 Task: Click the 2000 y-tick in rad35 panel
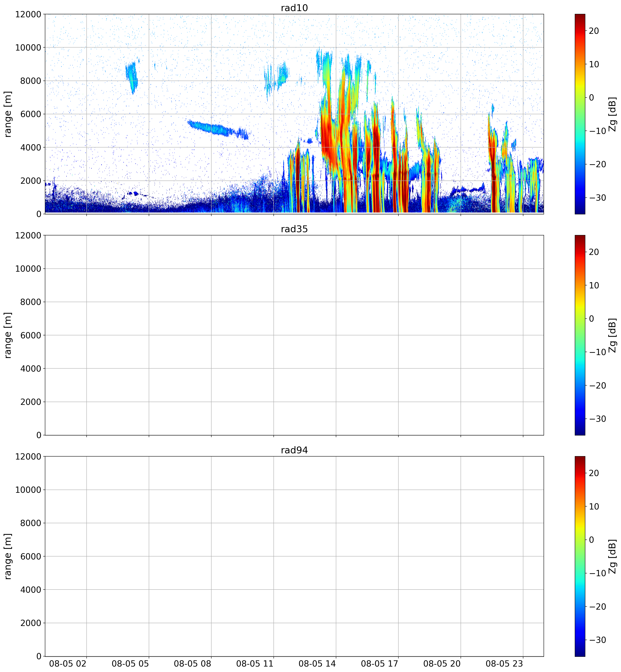(31, 402)
